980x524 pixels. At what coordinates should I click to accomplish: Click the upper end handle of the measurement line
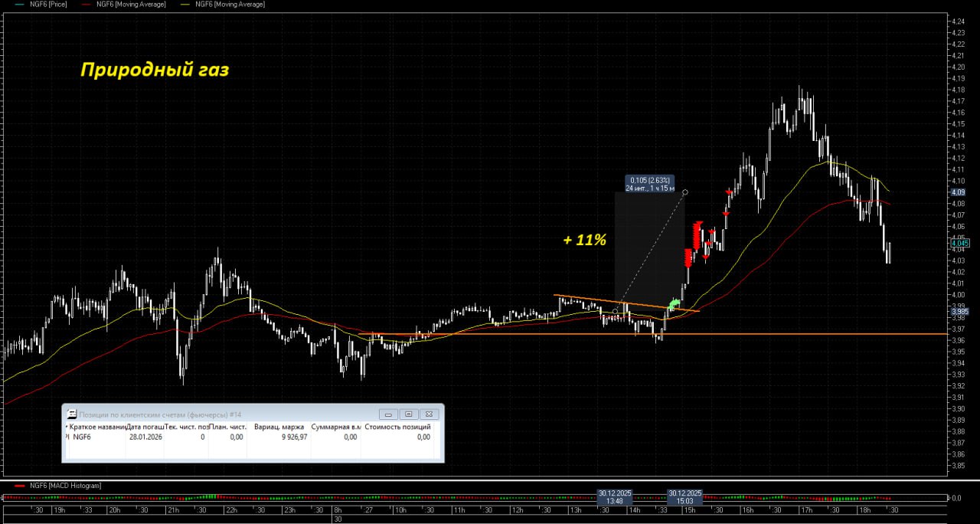point(685,192)
